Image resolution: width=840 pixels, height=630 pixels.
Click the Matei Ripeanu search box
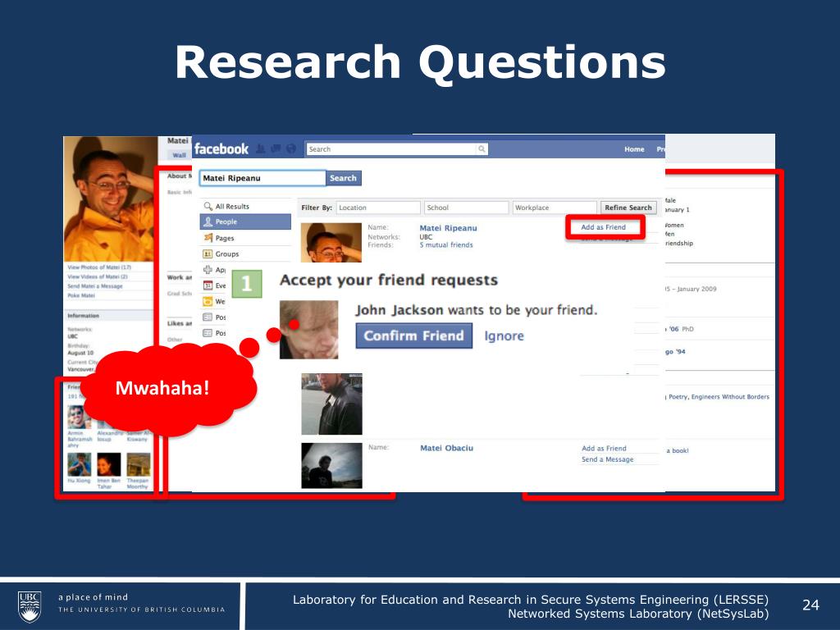coord(262,178)
